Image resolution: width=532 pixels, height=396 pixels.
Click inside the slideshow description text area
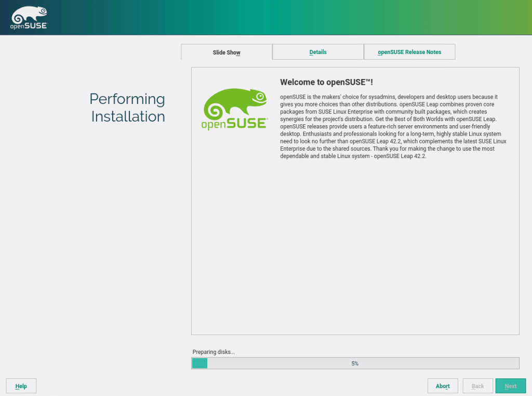(x=392, y=126)
